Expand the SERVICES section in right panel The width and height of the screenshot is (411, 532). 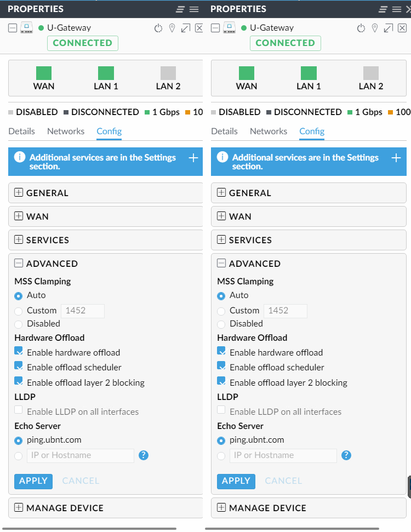tap(221, 240)
